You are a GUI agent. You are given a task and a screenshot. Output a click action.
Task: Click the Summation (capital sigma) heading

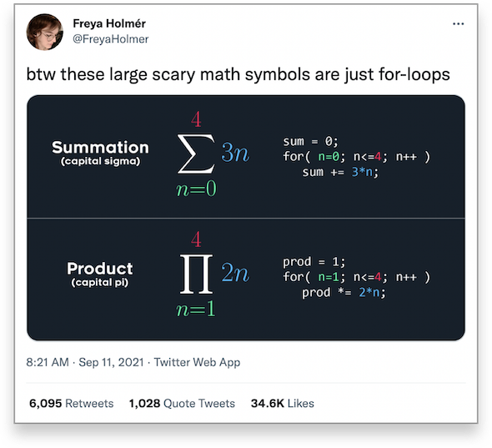tap(100, 153)
